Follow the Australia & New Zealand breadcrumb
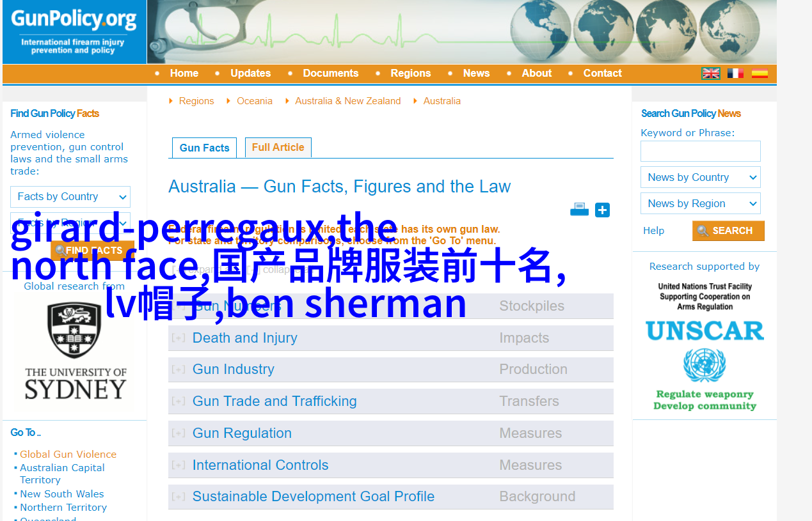 348,101
